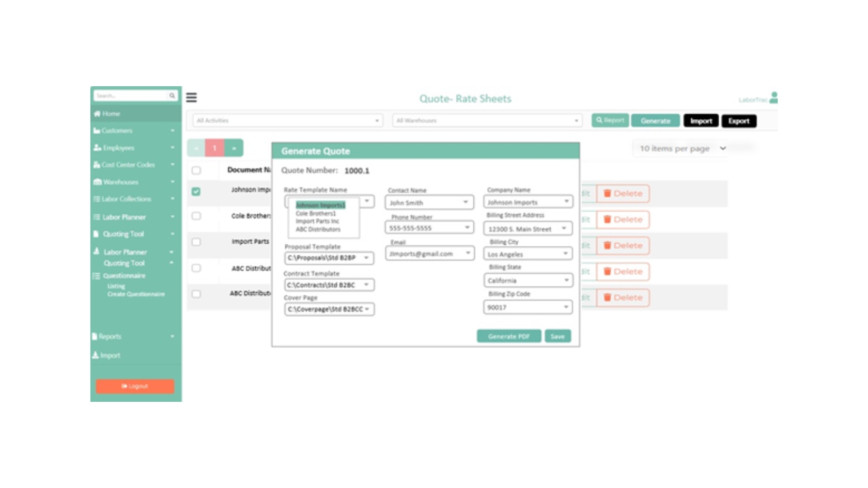
Task: Open Warehouses from the sidebar
Action: pos(120,182)
